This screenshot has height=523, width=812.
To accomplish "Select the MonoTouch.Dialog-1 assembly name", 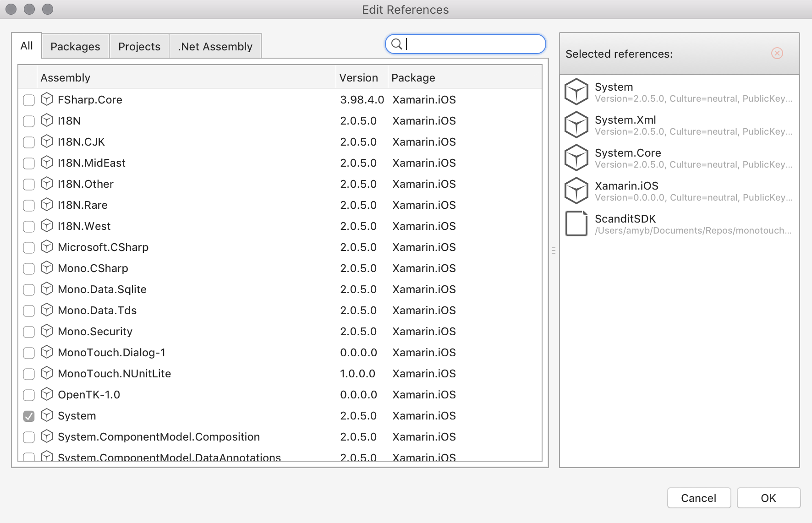I will [112, 352].
